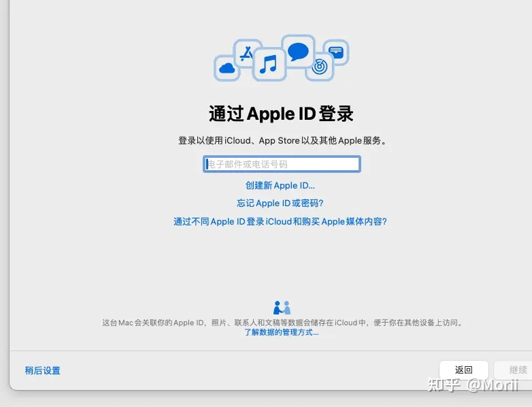Open the 了解数据的管理方式 link
Image resolution: width=532 pixels, height=407 pixels.
(281, 332)
